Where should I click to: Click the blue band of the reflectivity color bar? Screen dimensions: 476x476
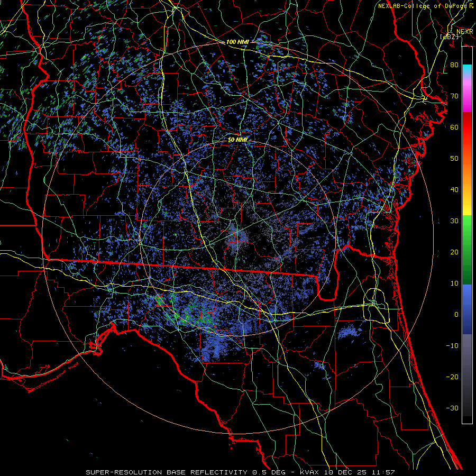[467, 309]
